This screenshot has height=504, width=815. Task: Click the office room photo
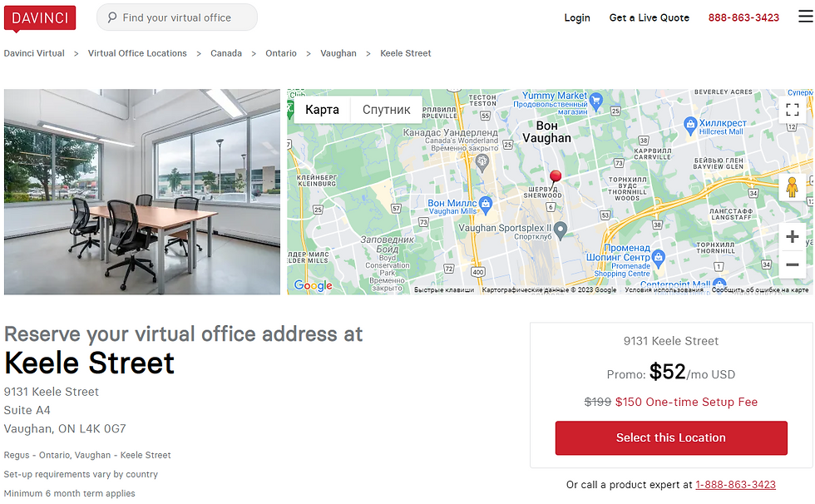tap(142, 192)
